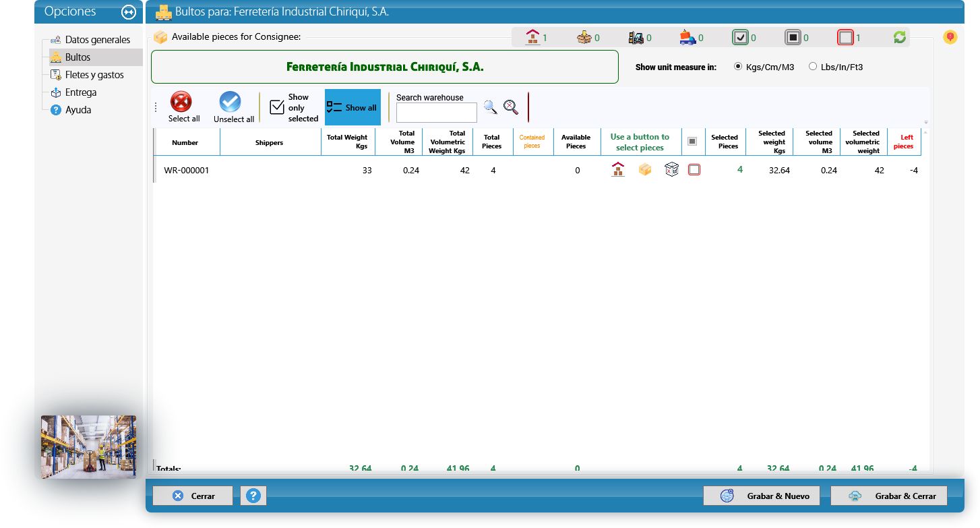Collapse the Opciones panel arrows icon
Image resolution: width=980 pixels, height=528 pixels.
[x=128, y=12]
